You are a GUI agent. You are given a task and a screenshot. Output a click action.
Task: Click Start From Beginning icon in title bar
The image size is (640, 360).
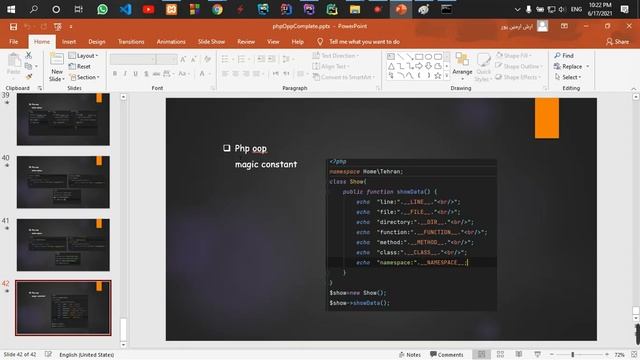(x=58, y=27)
